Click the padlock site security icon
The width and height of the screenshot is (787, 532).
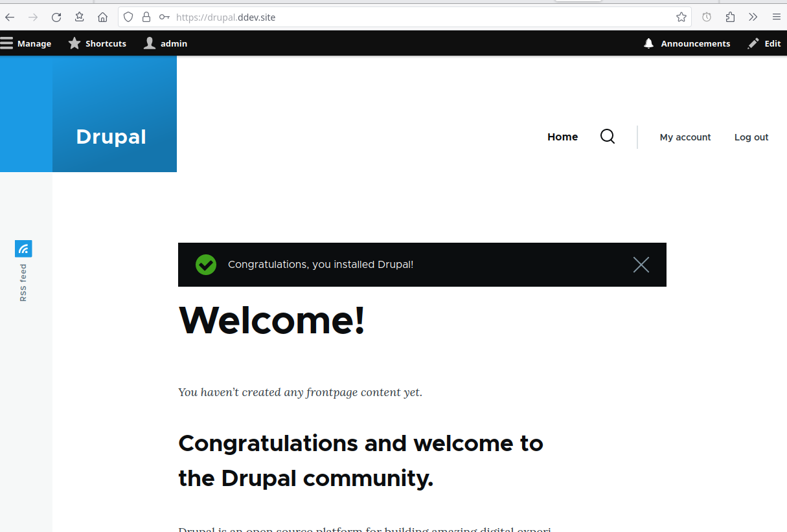tap(146, 17)
